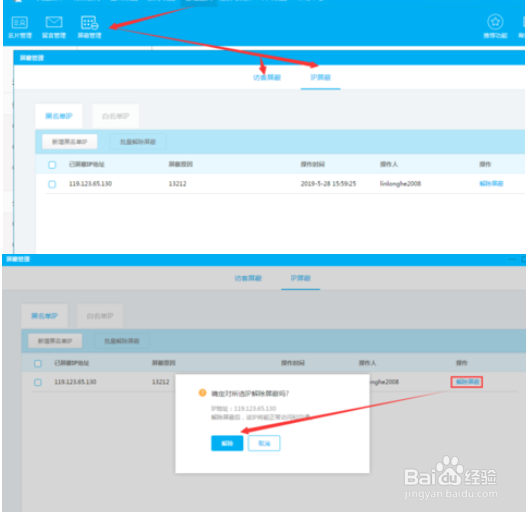Click 批量解除屏蔽 button in undimmed window

point(138,142)
